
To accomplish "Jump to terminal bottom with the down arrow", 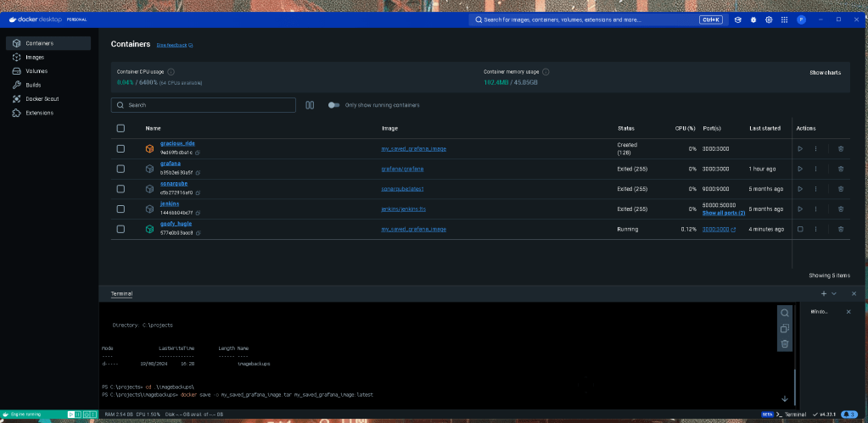I will pyautogui.click(x=784, y=398).
